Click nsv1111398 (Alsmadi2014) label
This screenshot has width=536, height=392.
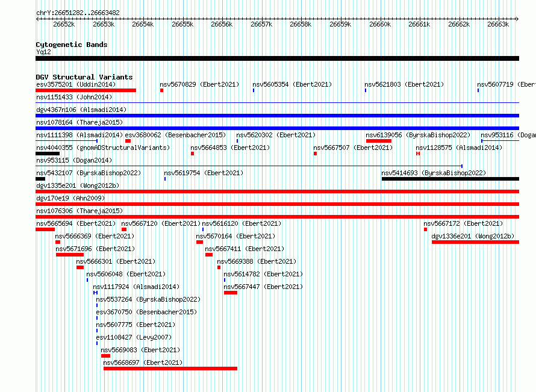(79, 135)
